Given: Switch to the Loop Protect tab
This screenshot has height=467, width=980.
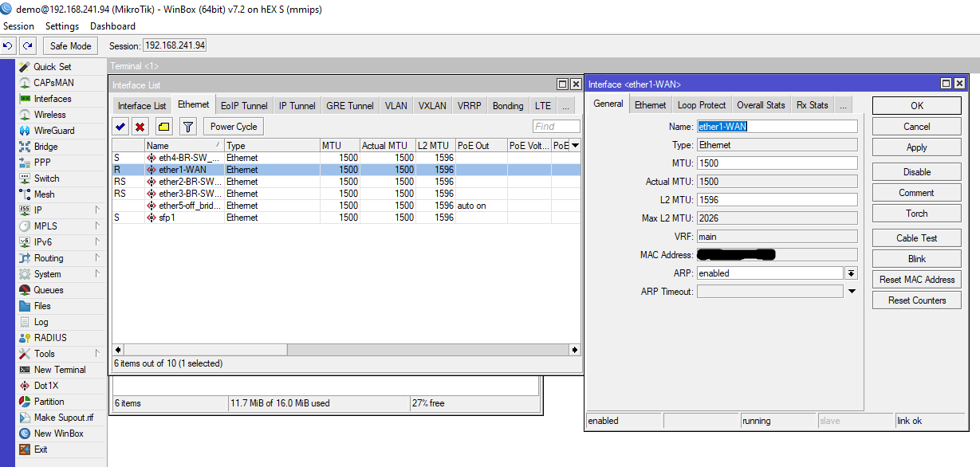Looking at the screenshot, I should 701,104.
